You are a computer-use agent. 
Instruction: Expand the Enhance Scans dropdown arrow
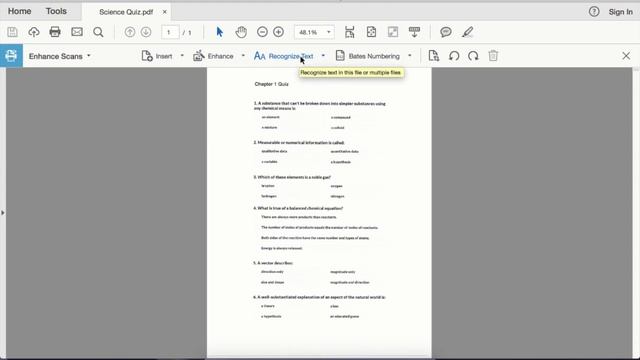pos(89,56)
